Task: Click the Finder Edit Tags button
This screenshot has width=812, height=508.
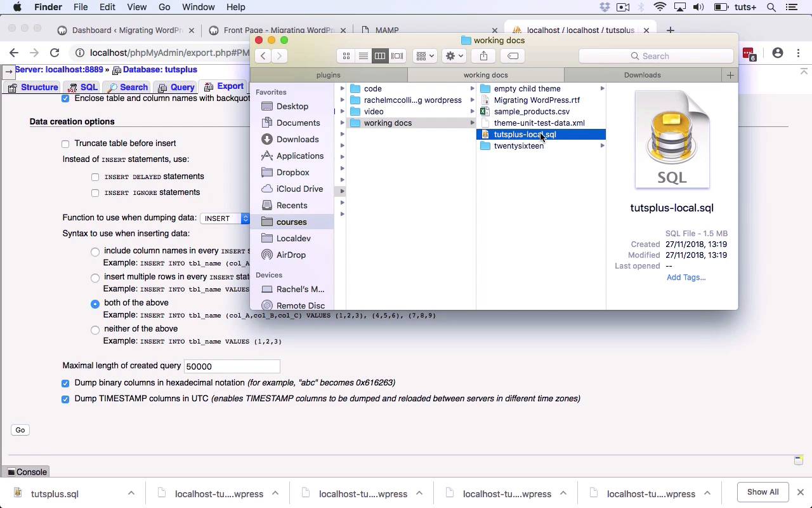Action: (x=513, y=56)
